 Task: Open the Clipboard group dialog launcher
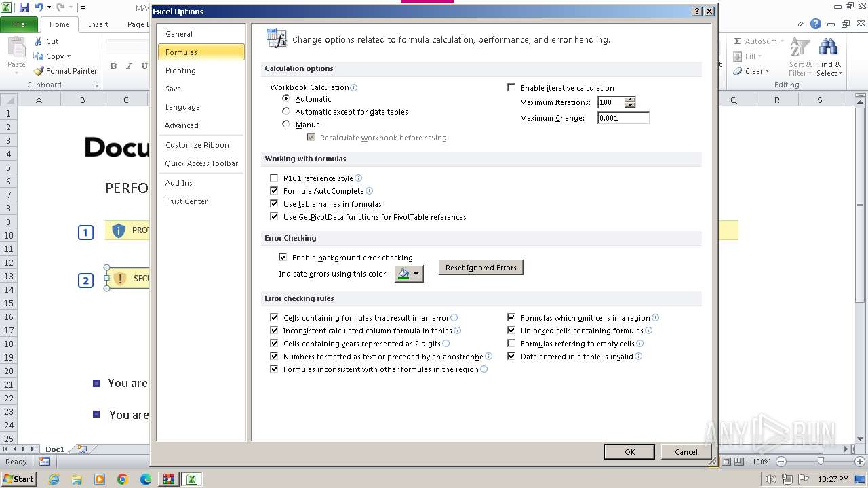coord(96,85)
